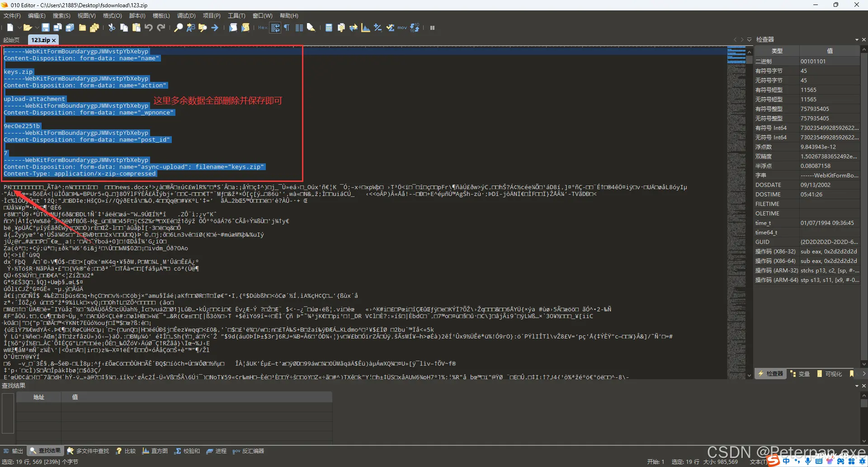This screenshot has width=868, height=467.
Task: Toggle show whitespace (¶) in the toolbar
Action: pos(287,28)
